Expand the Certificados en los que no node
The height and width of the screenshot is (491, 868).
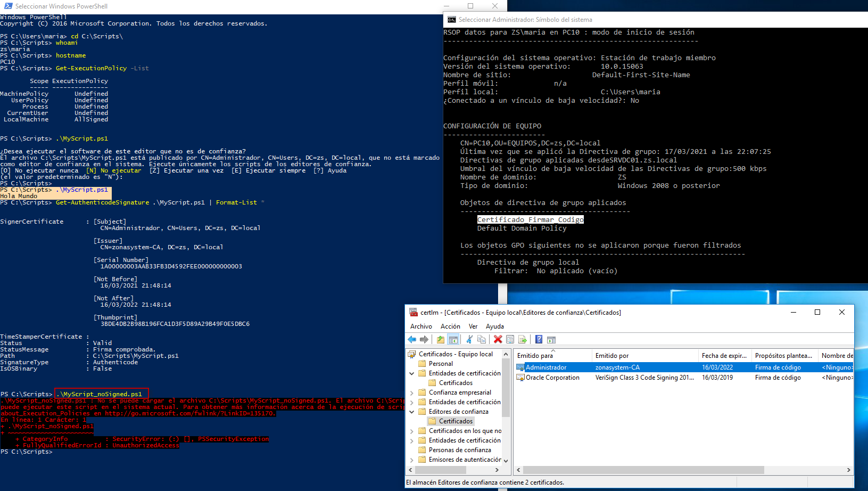pos(411,431)
